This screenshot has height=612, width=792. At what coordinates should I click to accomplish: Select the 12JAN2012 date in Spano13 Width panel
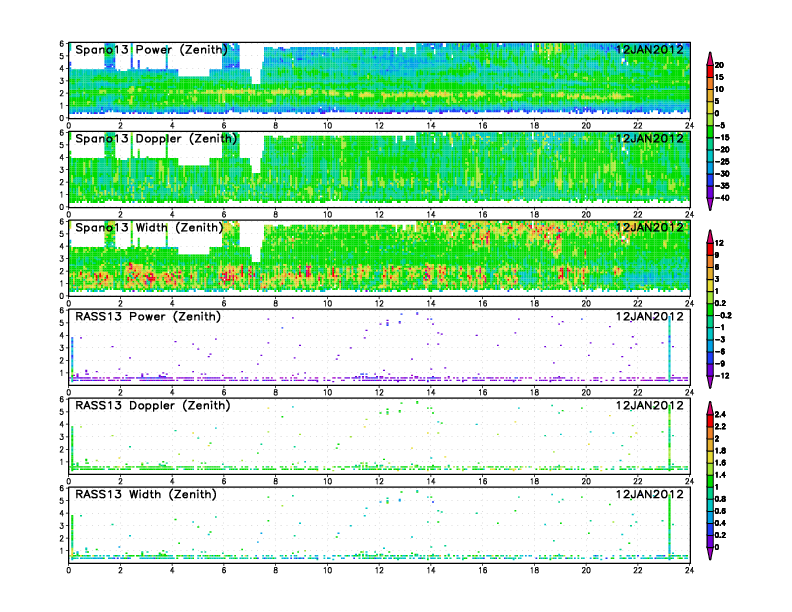pyautogui.click(x=650, y=228)
